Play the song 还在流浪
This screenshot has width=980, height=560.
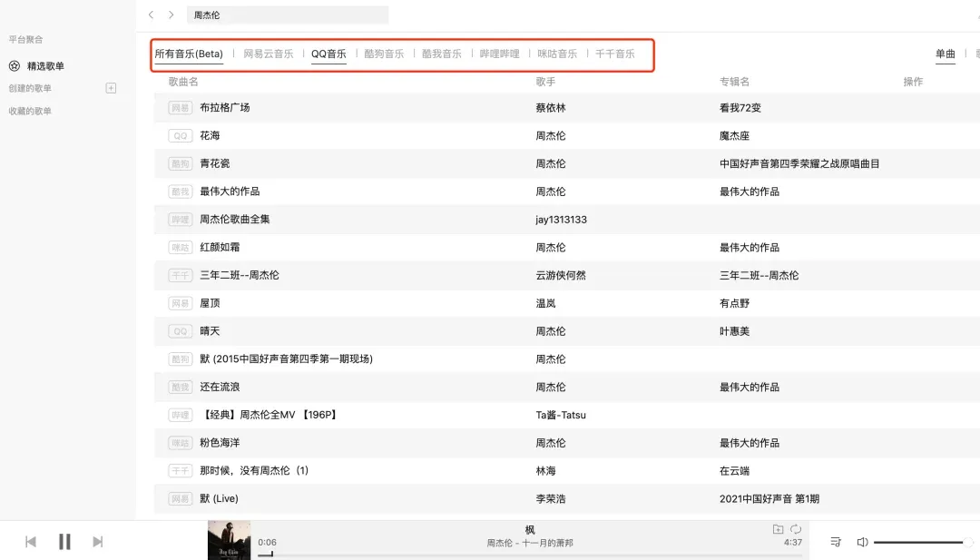220,387
